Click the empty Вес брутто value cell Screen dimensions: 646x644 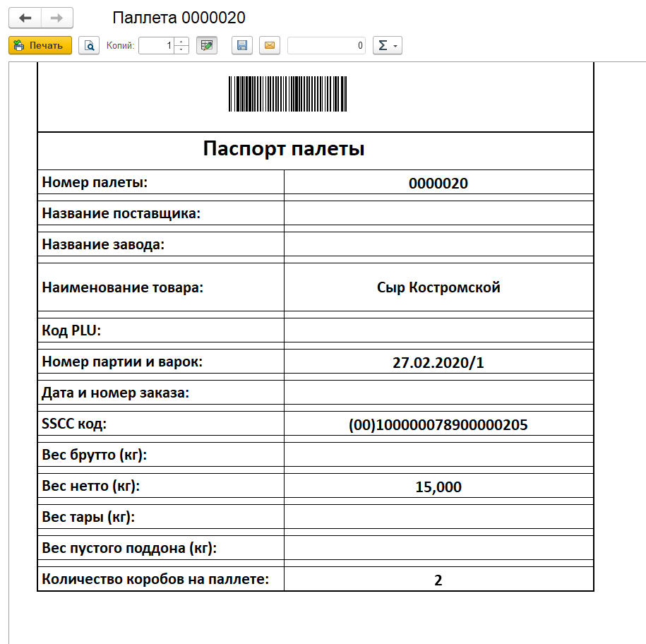tap(438, 455)
